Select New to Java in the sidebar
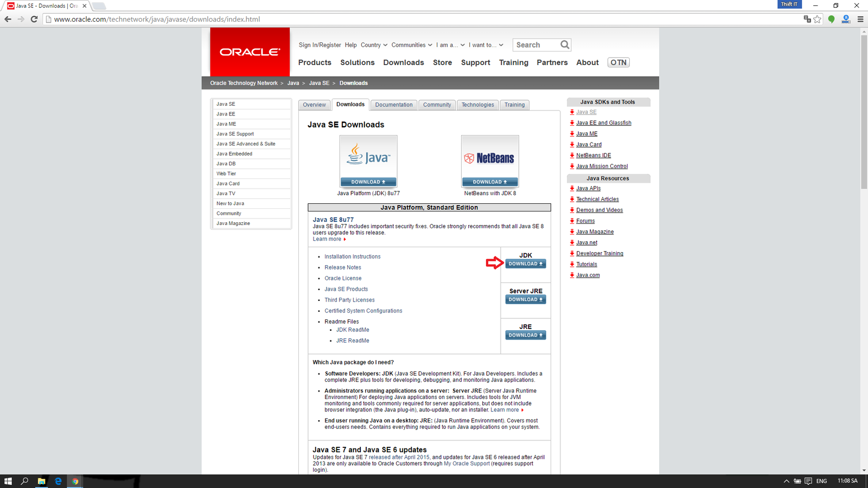The image size is (868, 488). coord(251,203)
